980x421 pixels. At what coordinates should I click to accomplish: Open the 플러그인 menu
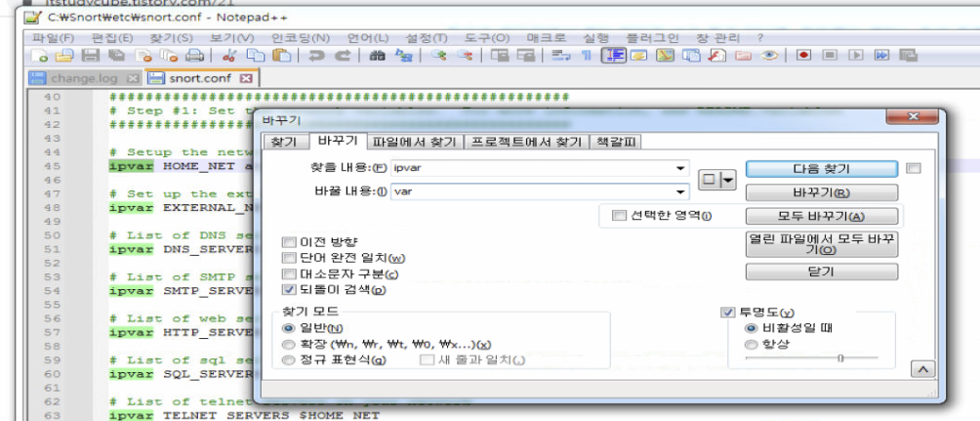[x=652, y=37]
